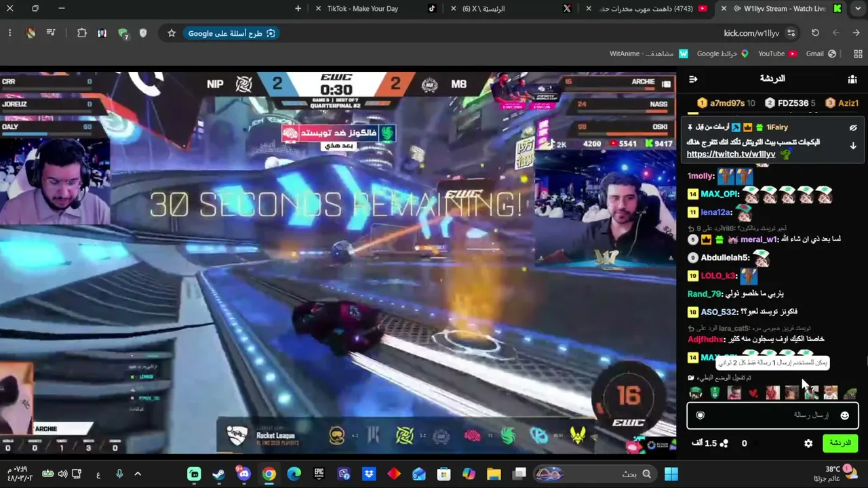The image size is (868, 488).
Task: Click username meral_w1 in chat
Action: click(x=759, y=239)
